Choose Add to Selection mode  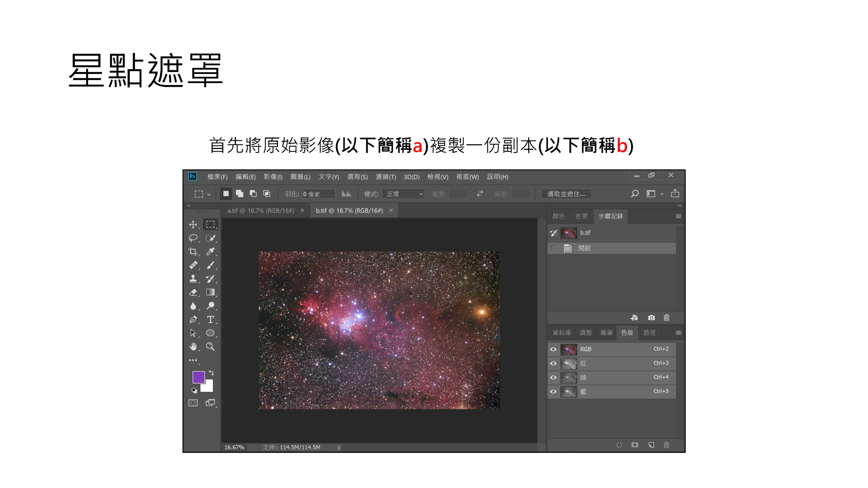(x=239, y=194)
